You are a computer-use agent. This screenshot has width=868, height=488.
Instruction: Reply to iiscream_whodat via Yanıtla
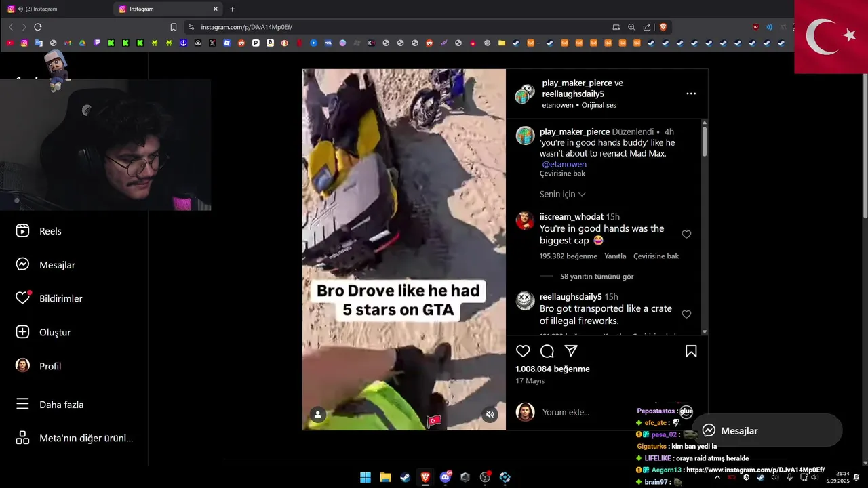pyautogui.click(x=615, y=256)
